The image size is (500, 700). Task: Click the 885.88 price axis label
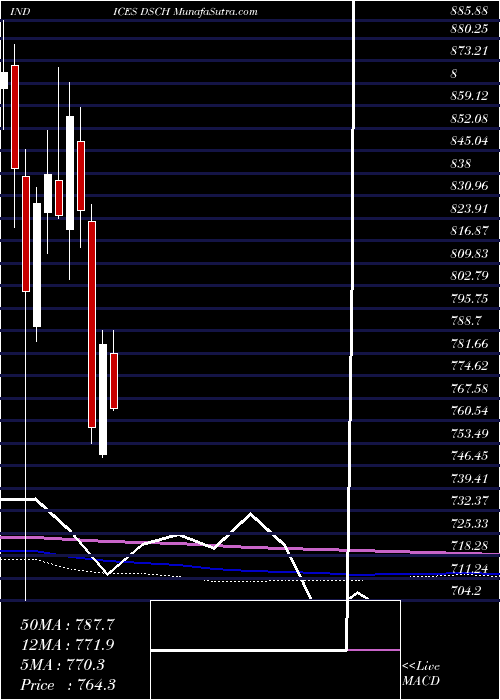click(468, 12)
